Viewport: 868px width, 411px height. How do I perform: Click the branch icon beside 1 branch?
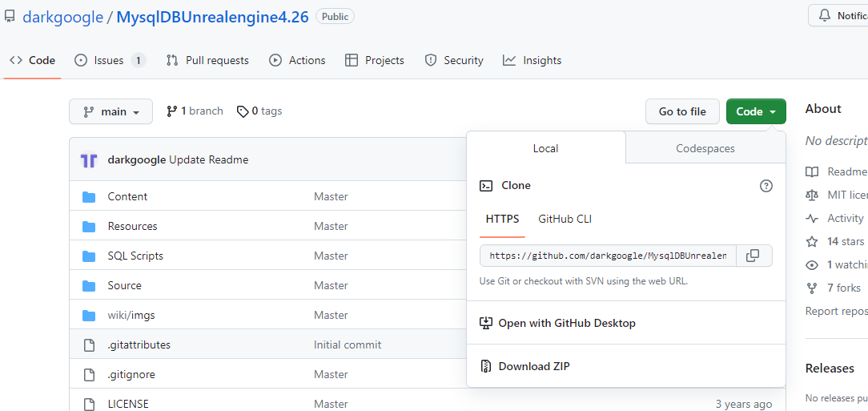171,111
